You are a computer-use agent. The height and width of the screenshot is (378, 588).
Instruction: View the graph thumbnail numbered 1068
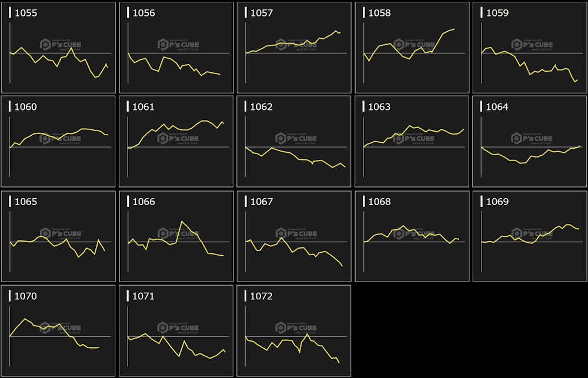click(412, 236)
